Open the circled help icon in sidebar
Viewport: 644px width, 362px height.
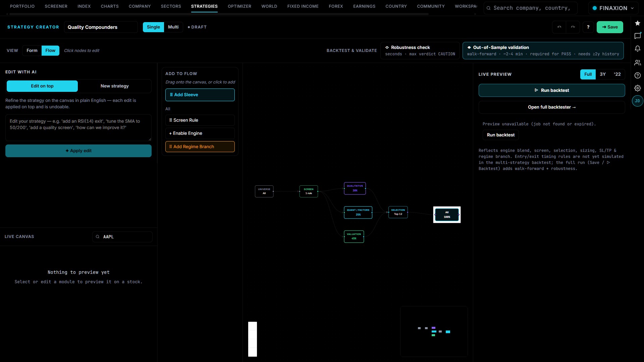click(637, 75)
